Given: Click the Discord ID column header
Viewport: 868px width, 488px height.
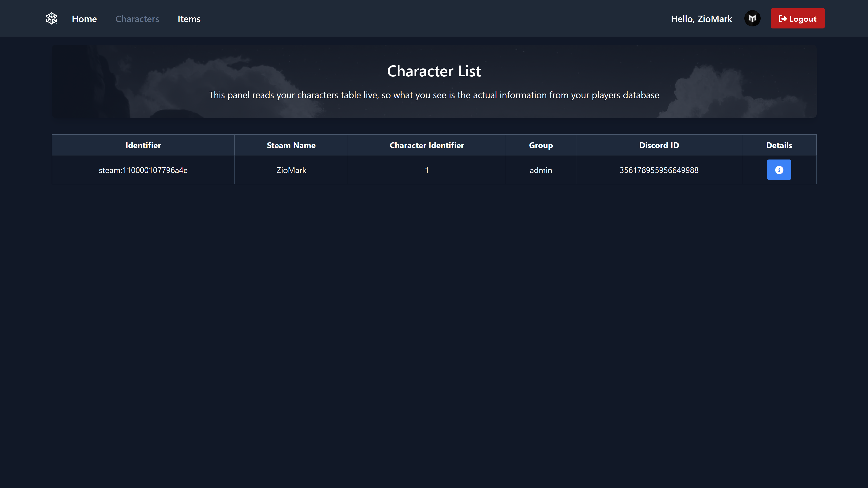Looking at the screenshot, I should pos(659,145).
